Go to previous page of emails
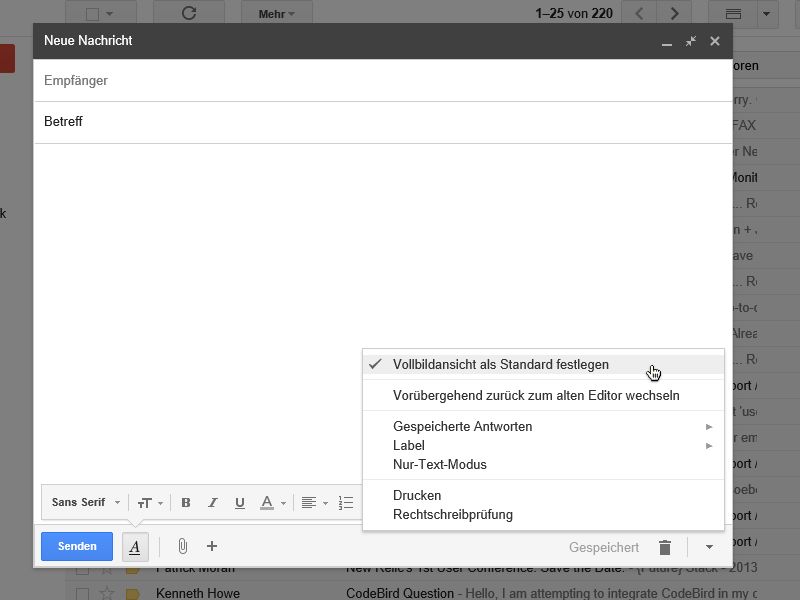The height and width of the screenshot is (600, 800). 639,13
